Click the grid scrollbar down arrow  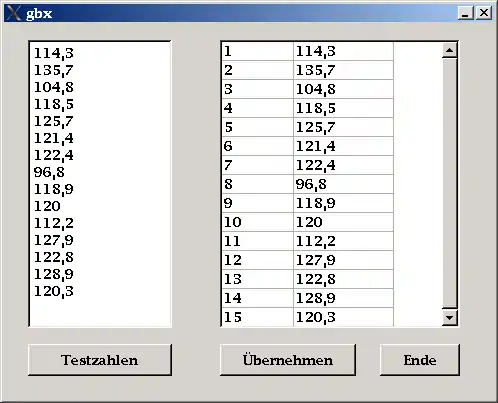click(x=449, y=318)
